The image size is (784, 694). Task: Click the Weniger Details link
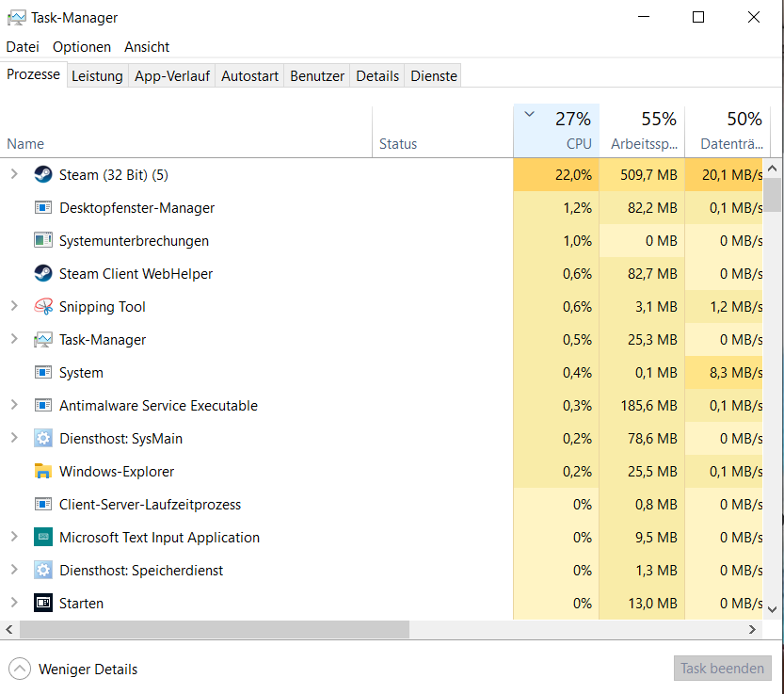pos(88,670)
